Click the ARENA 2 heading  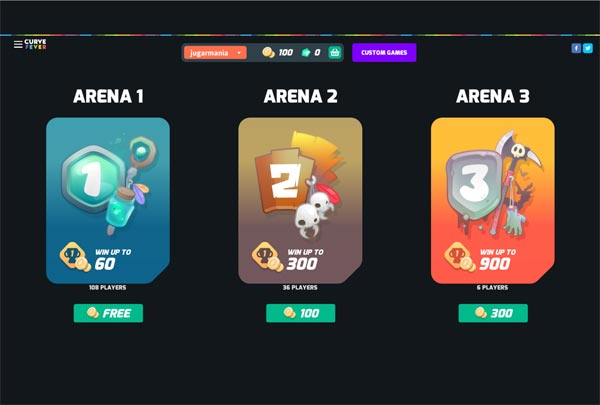point(301,96)
